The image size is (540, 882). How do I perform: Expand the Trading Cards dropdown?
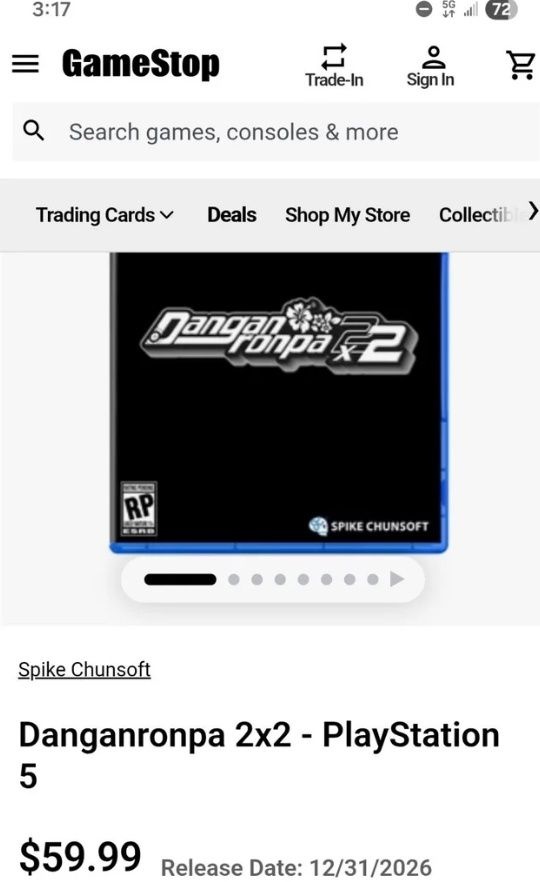(x=105, y=215)
